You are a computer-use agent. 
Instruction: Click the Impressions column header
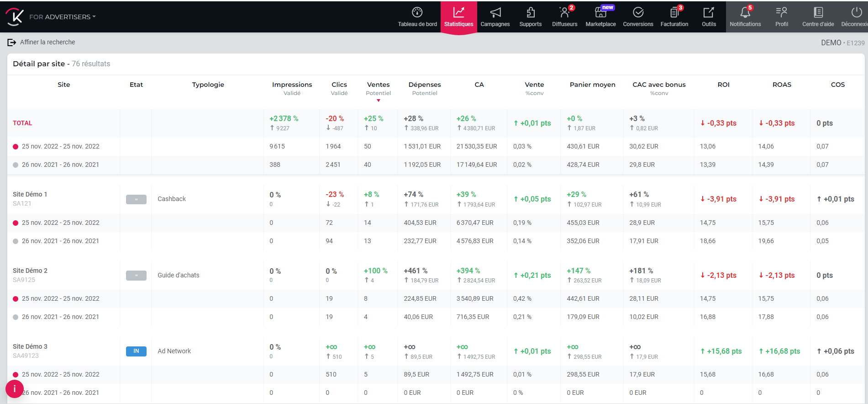point(292,85)
